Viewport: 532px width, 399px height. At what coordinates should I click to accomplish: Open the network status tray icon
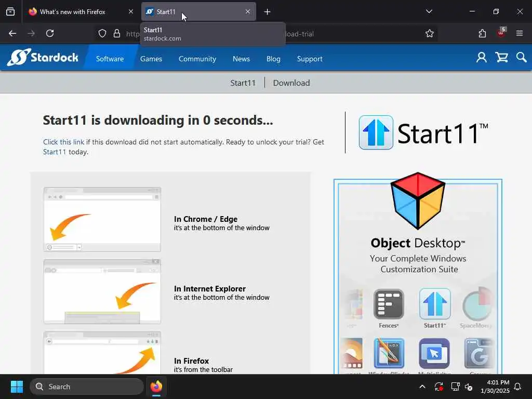click(x=455, y=387)
